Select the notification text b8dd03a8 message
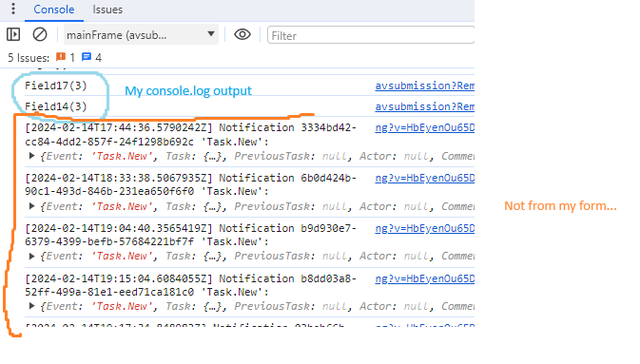 (x=190, y=285)
